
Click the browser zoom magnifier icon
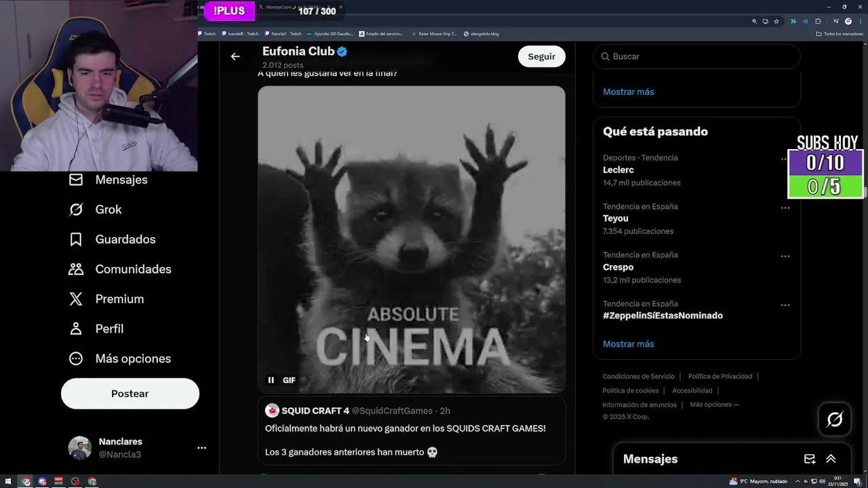(754, 21)
